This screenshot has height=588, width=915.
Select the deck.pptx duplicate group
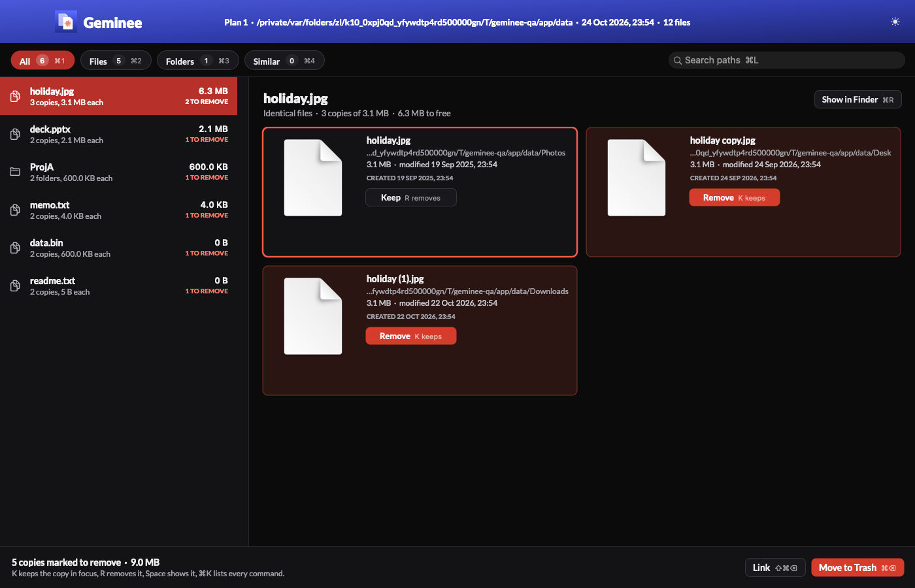tap(118, 134)
